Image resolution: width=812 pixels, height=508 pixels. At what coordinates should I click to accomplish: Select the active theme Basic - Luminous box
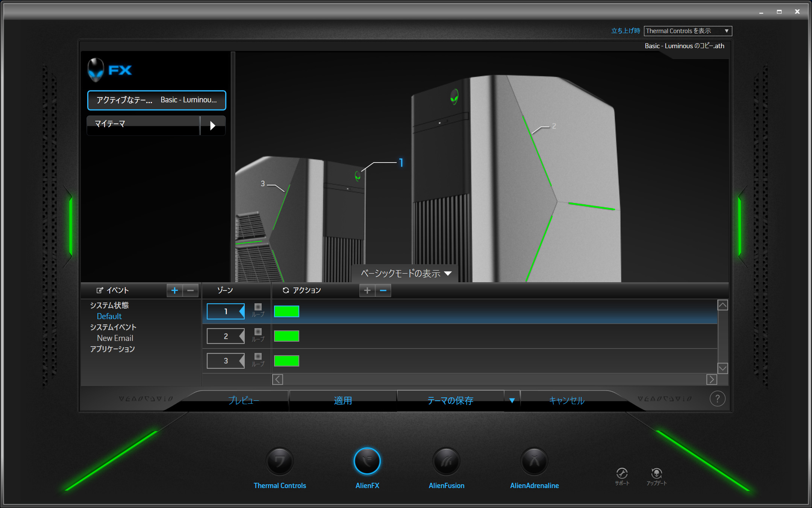[157, 100]
